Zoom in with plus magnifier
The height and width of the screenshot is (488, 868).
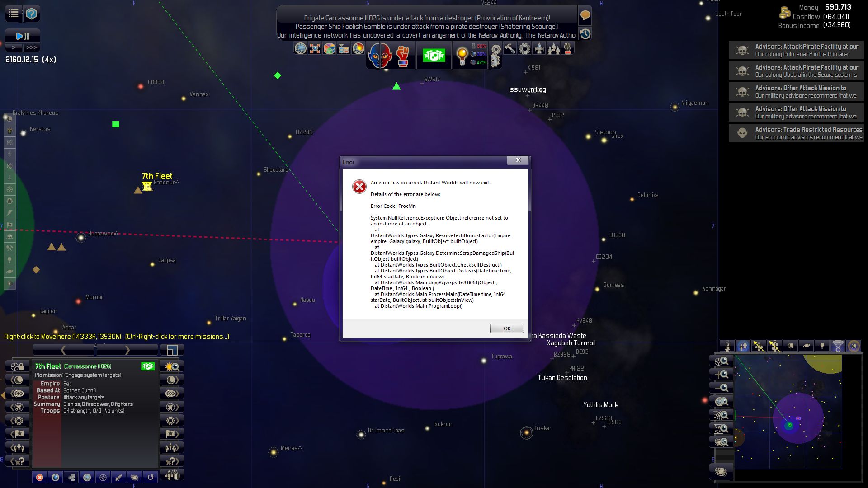click(721, 375)
